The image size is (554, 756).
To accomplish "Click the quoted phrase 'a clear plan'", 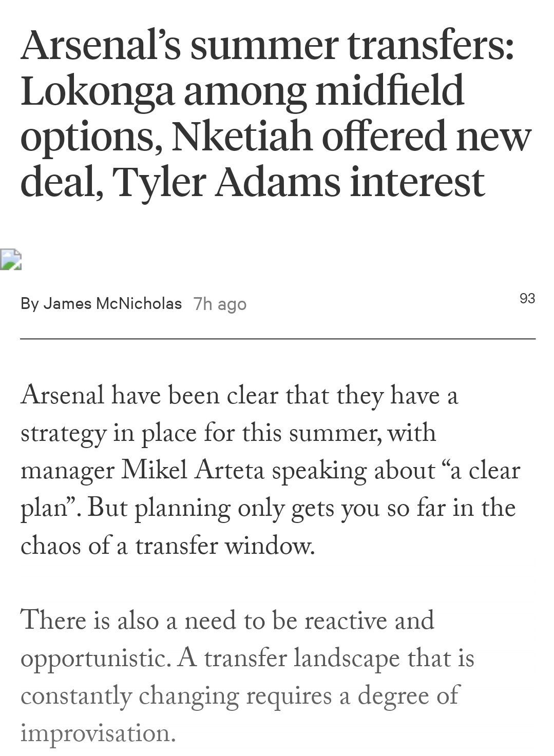I will pos(271,489).
